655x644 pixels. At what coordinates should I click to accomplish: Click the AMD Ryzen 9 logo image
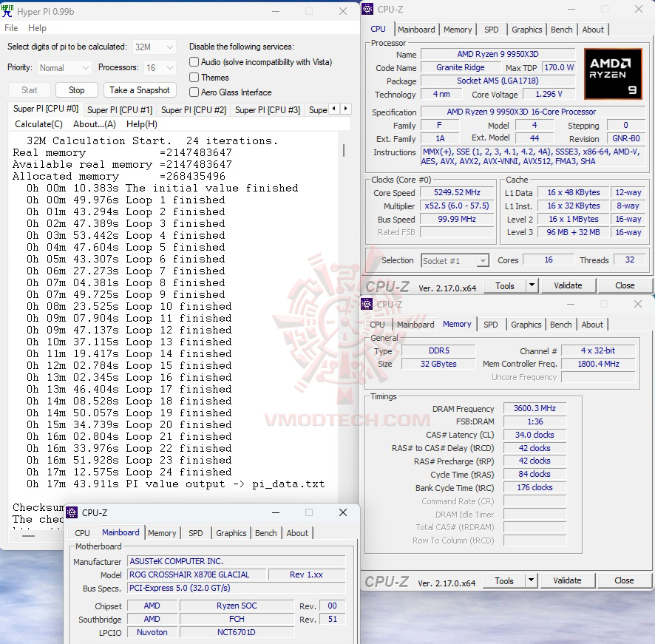click(x=612, y=73)
